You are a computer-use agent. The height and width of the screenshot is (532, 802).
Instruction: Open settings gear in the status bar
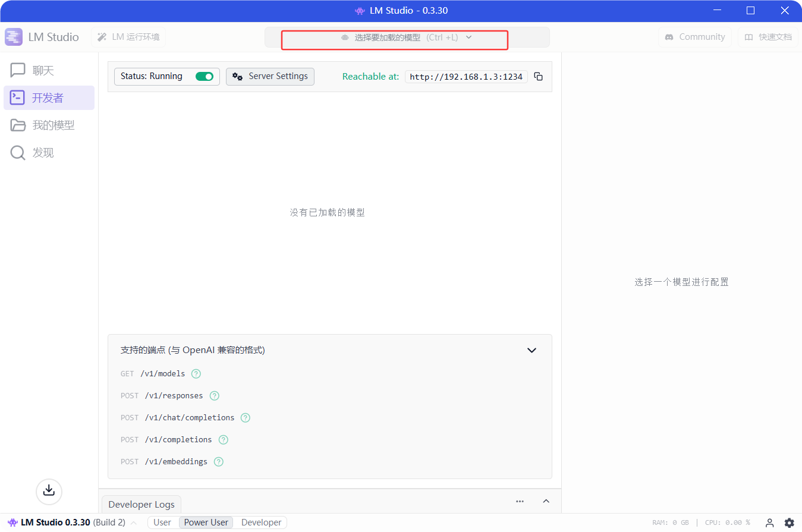[790, 522]
